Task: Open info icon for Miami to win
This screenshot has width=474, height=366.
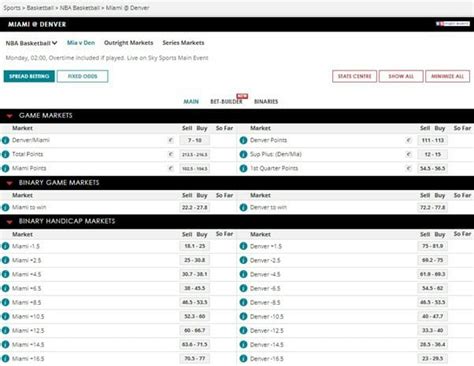Action: tap(5, 207)
